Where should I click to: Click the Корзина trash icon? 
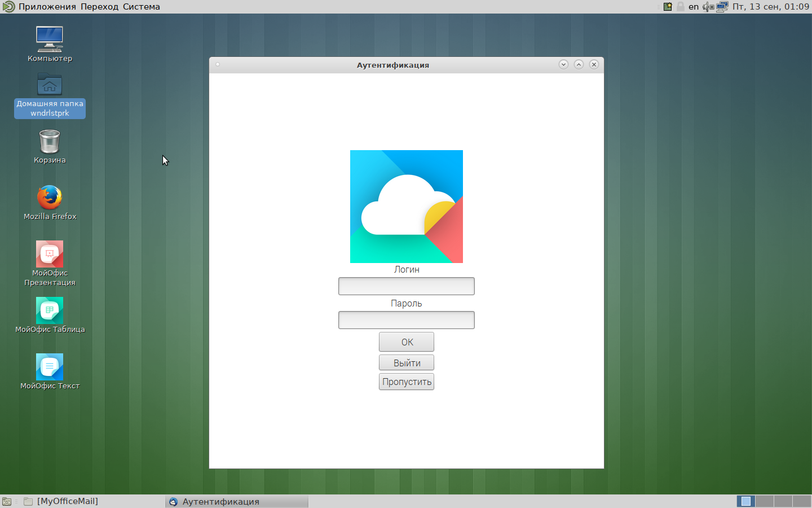click(50, 146)
